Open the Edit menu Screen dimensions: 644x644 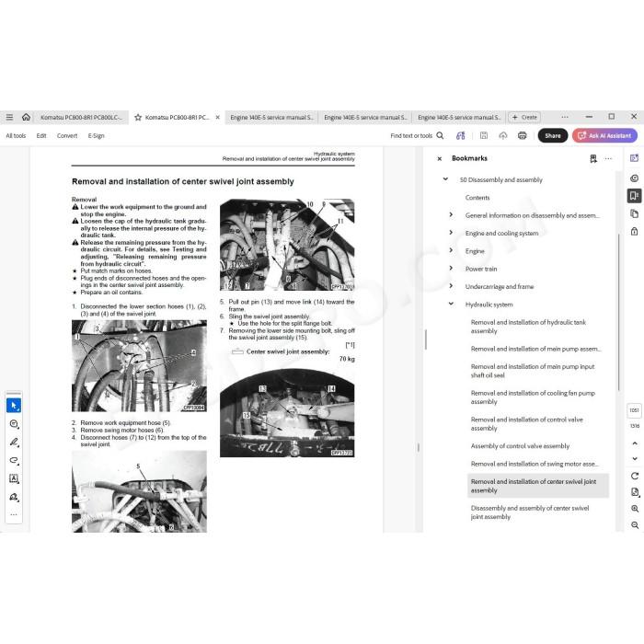point(41,135)
